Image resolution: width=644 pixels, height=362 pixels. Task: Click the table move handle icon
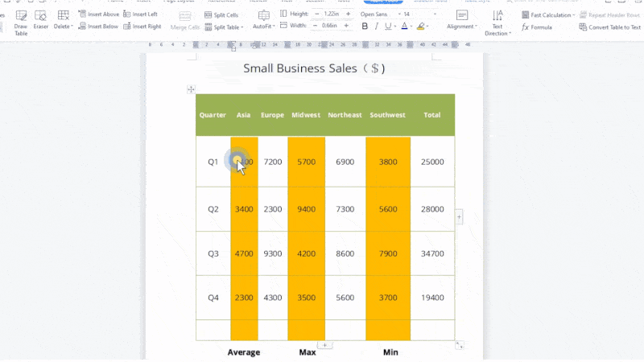(191, 89)
